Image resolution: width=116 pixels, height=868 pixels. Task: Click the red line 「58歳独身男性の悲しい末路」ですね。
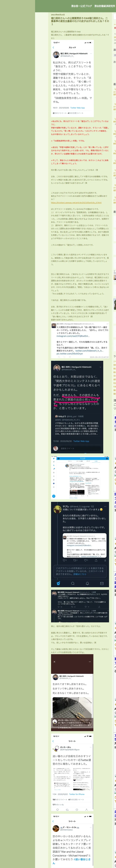(68, 141)
